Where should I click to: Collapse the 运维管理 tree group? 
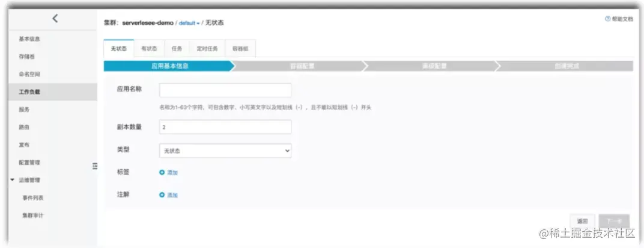coord(13,180)
